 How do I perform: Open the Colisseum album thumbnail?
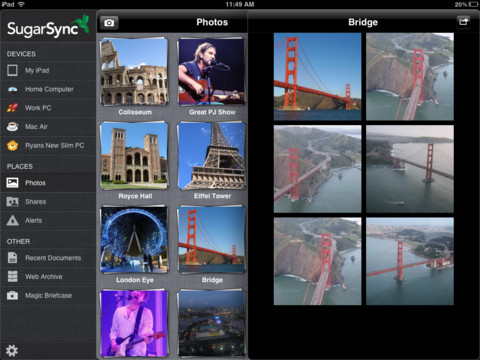click(134, 72)
